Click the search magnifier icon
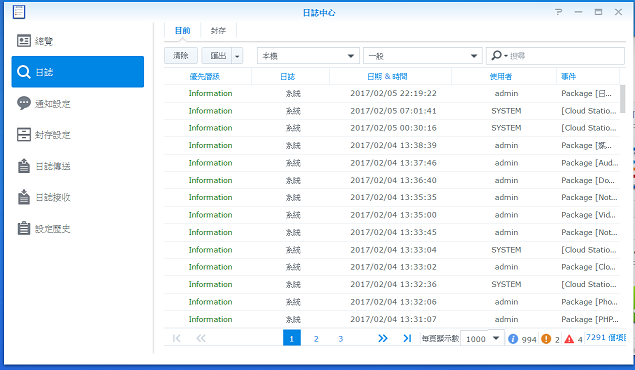This screenshot has height=370, width=635. click(496, 55)
